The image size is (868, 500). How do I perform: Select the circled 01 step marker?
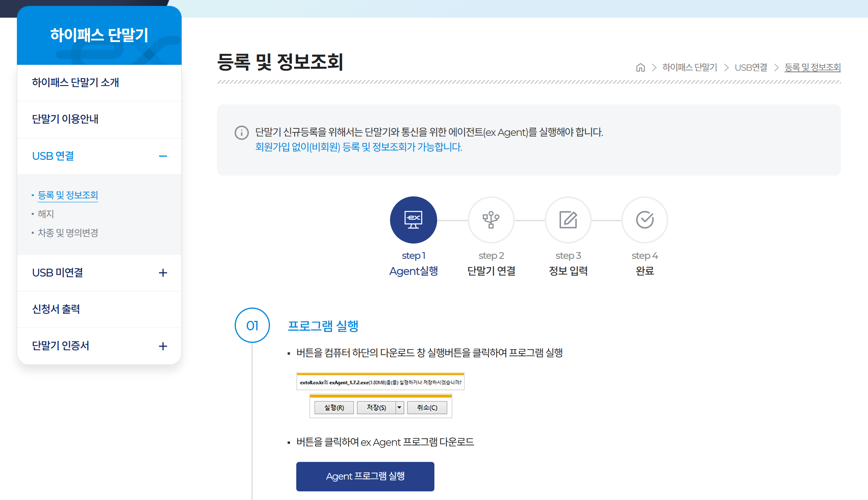click(252, 325)
